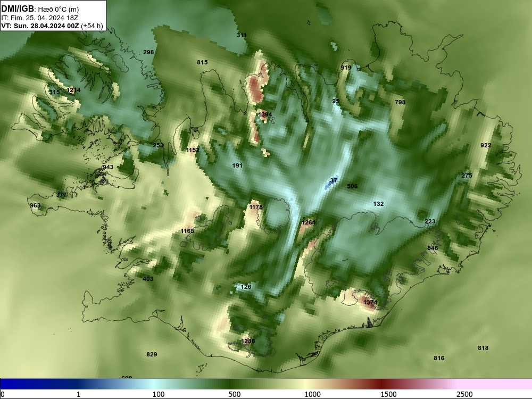Select the 95 value label
Viewport: 532px width, 399px height.
click(336, 102)
